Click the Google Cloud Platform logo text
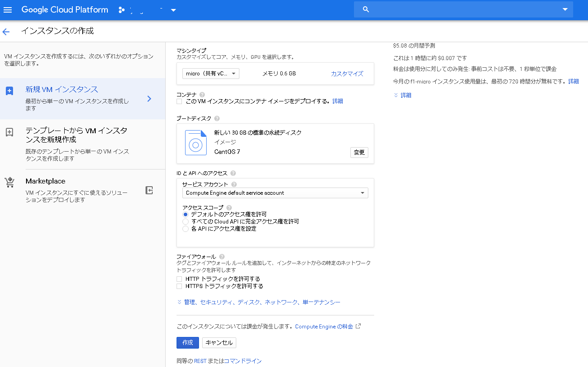Screen dimensions: 588x367 (x=65, y=9)
